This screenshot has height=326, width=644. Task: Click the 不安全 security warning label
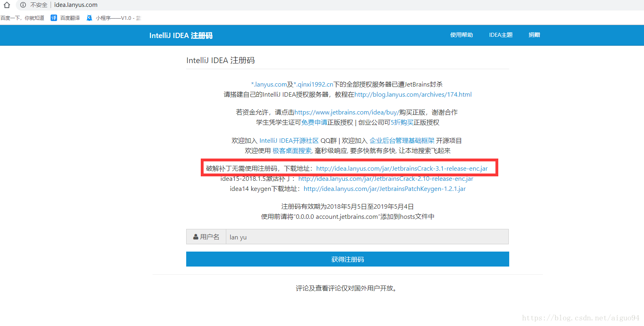[39, 5]
